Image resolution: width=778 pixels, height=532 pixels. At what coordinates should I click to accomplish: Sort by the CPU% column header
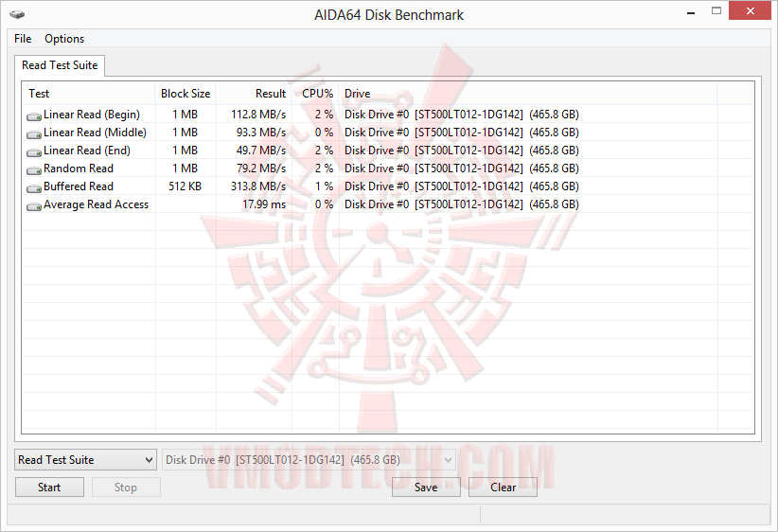click(315, 94)
